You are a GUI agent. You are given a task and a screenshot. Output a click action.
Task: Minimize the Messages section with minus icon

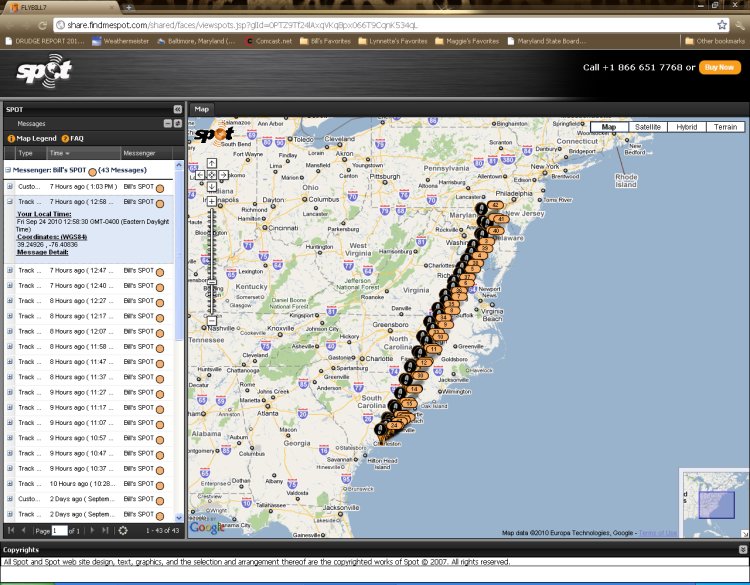[167, 123]
